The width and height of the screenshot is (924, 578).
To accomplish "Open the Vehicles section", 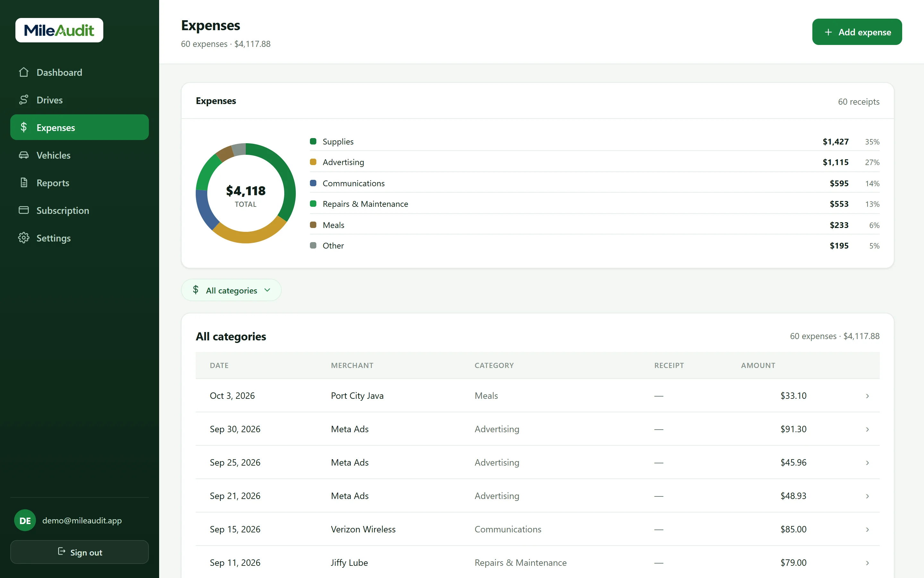I will tap(80, 155).
